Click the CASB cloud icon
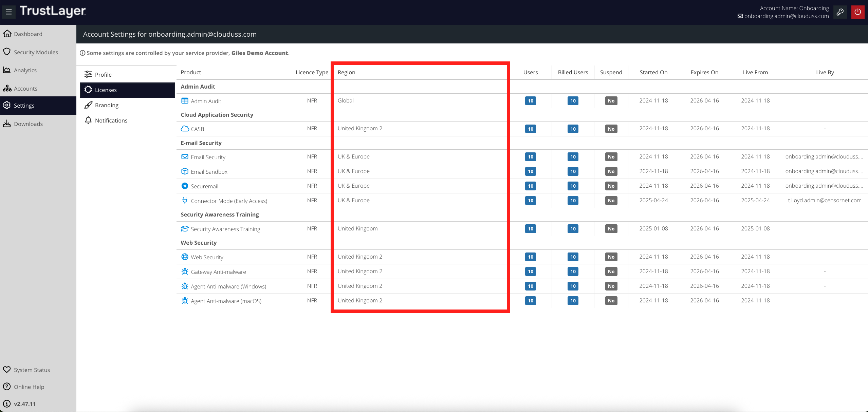 (185, 129)
